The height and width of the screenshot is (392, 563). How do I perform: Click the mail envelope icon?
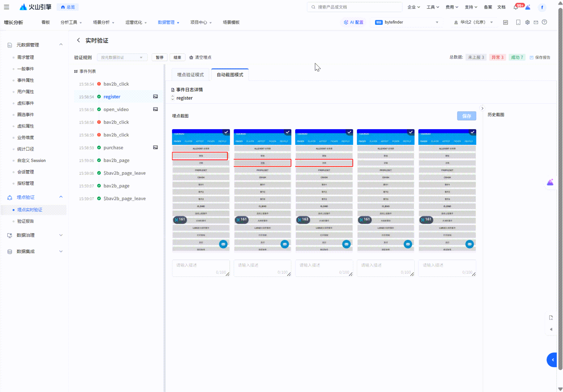(536, 22)
